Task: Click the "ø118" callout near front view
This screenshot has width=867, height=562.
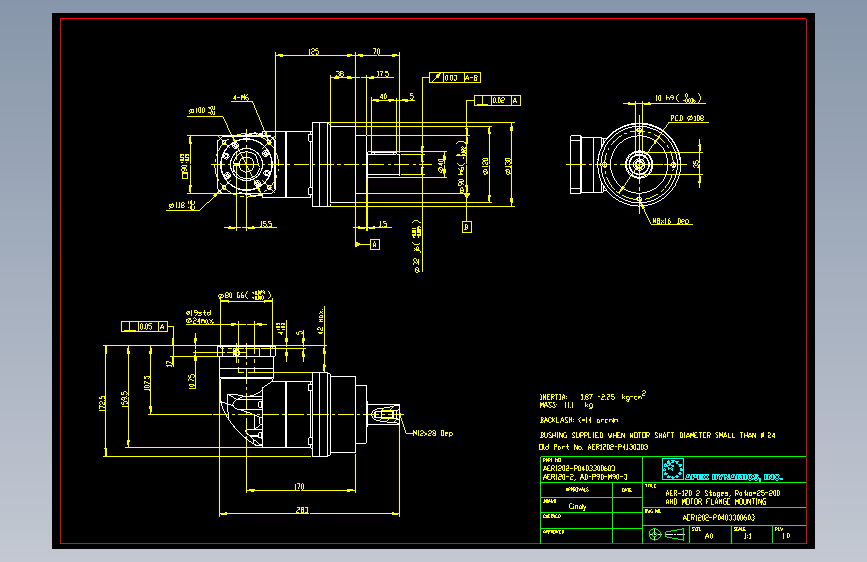Action: point(182,205)
